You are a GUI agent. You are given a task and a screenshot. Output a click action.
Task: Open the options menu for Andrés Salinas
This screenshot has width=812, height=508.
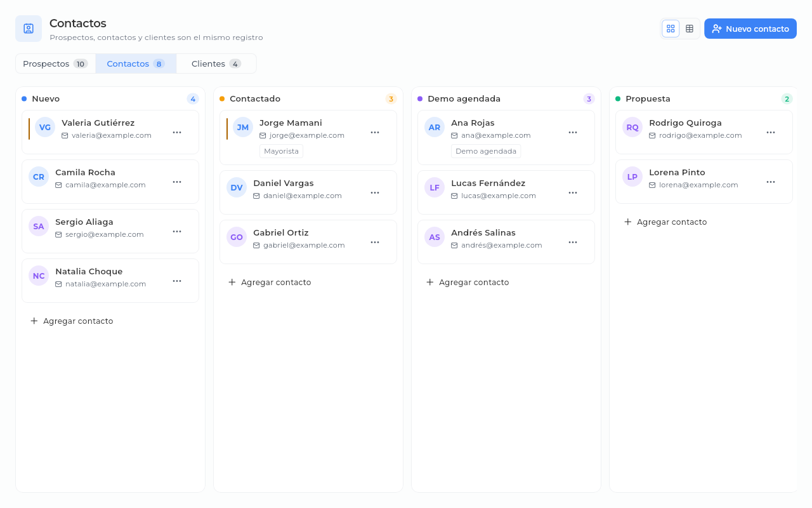(x=573, y=242)
